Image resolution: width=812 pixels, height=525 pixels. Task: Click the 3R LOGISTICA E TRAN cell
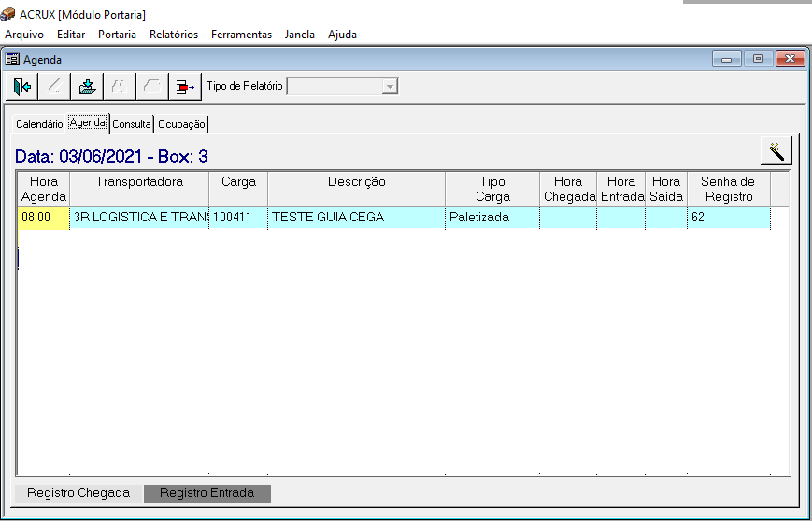tap(139, 218)
